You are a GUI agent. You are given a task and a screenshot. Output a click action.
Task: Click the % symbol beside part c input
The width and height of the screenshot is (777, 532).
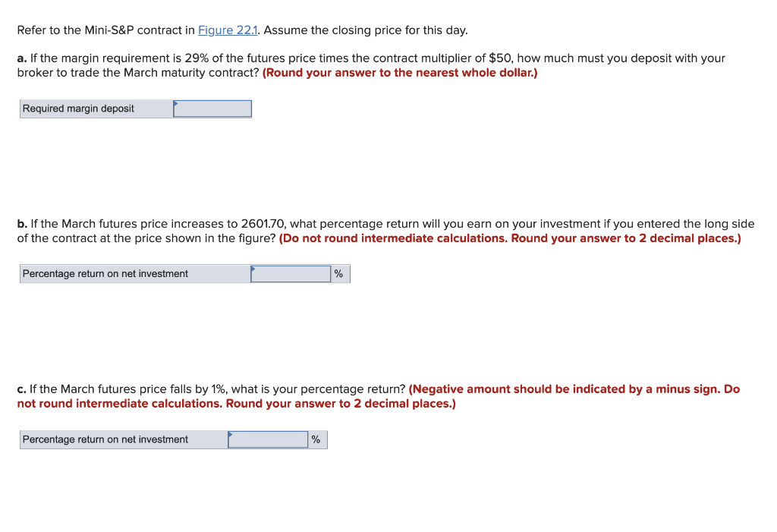(316, 439)
